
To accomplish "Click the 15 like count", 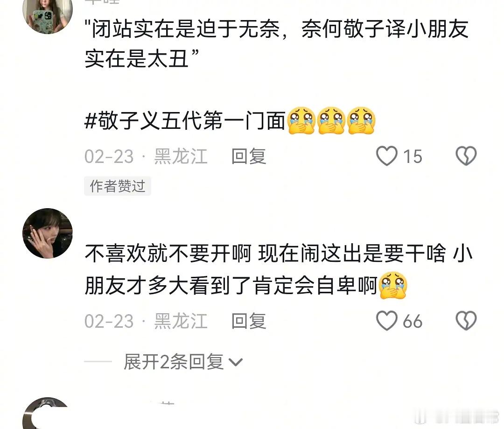I will click(x=413, y=156).
